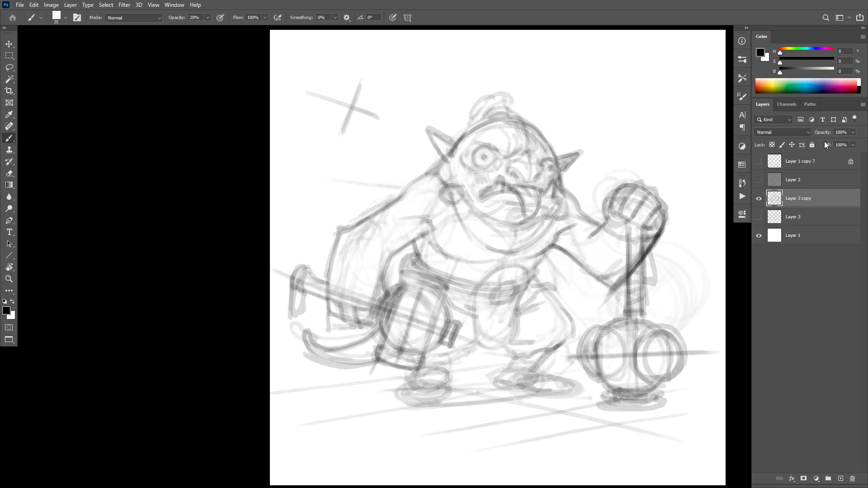Hide the Layer 1 layer
The height and width of the screenshot is (488, 868).
[759, 235]
